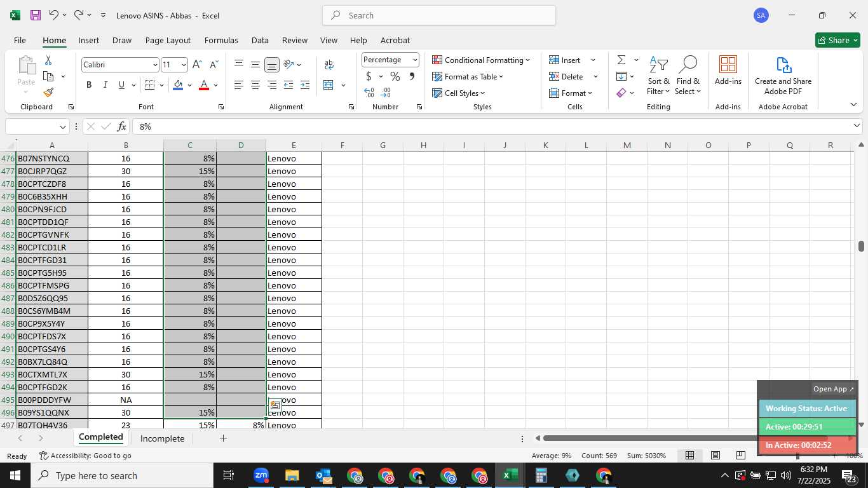Screen dimensions: 868x488
Task: Right-align the cell text
Action: [x=272, y=85]
